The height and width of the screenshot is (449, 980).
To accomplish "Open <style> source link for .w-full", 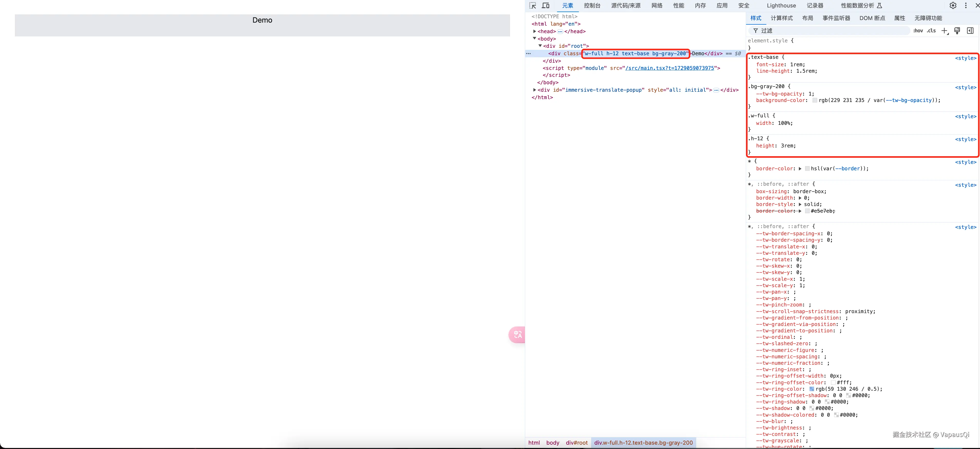I will pyautogui.click(x=966, y=116).
